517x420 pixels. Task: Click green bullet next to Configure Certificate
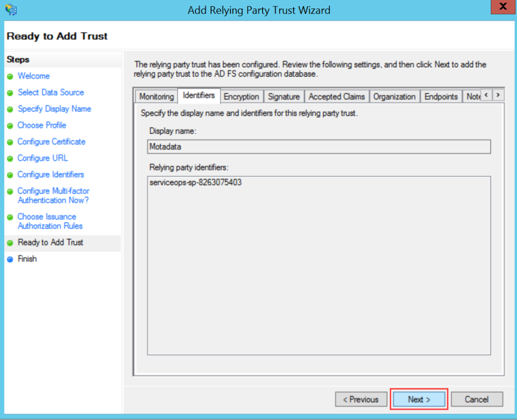(x=10, y=142)
